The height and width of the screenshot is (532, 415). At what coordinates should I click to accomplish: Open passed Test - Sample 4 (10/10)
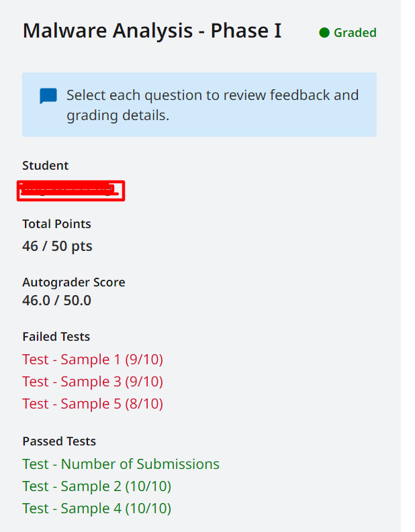click(97, 509)
